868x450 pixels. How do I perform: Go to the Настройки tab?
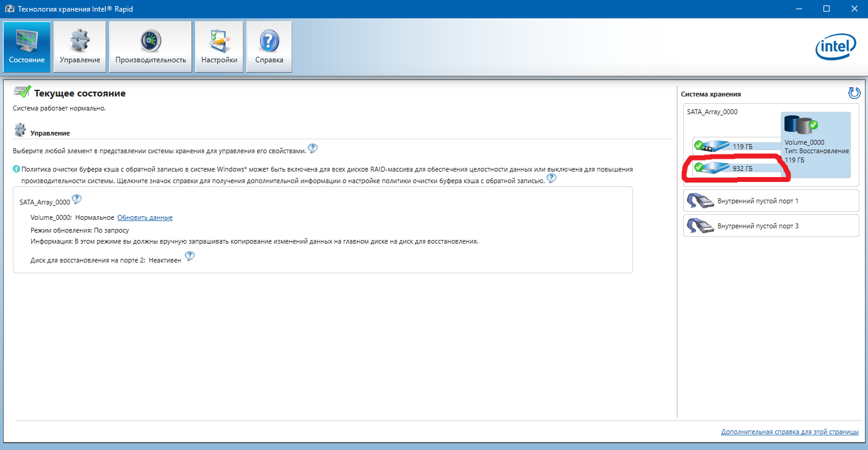pos(219,47)
